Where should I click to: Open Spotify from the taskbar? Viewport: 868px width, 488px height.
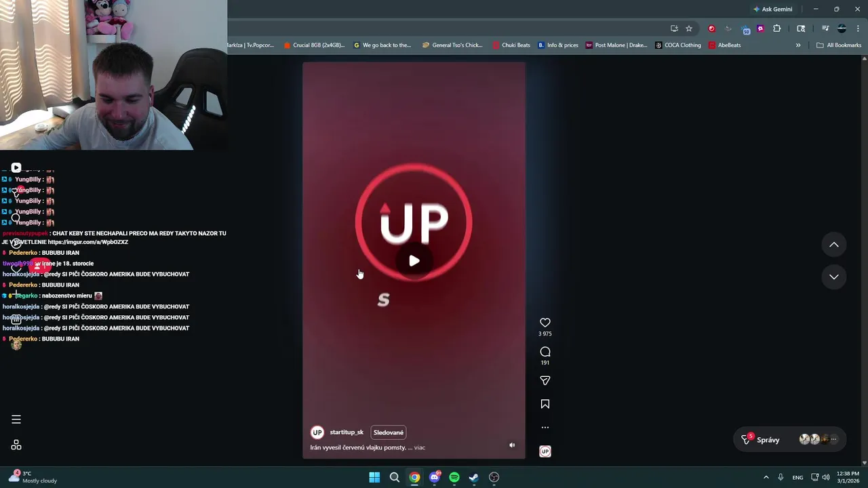454,477
